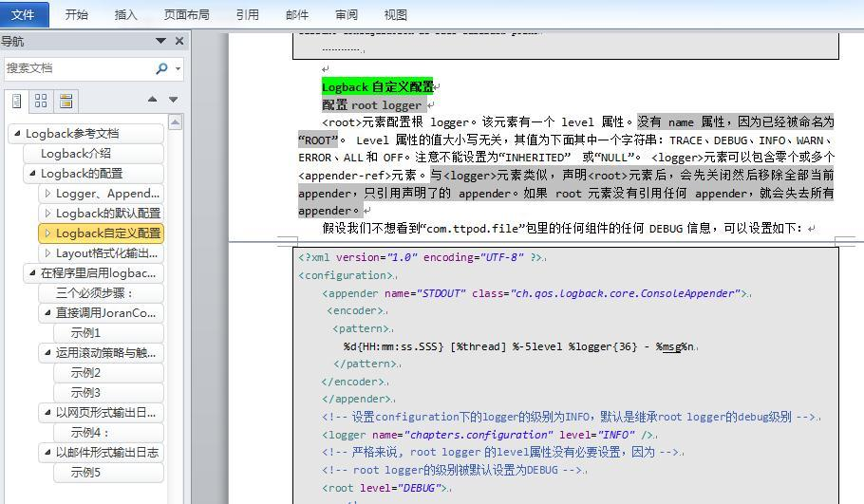Jump to previous heading with up arrow
The image size is (864, 504).
pyautogui.click(x=153, y=100)
